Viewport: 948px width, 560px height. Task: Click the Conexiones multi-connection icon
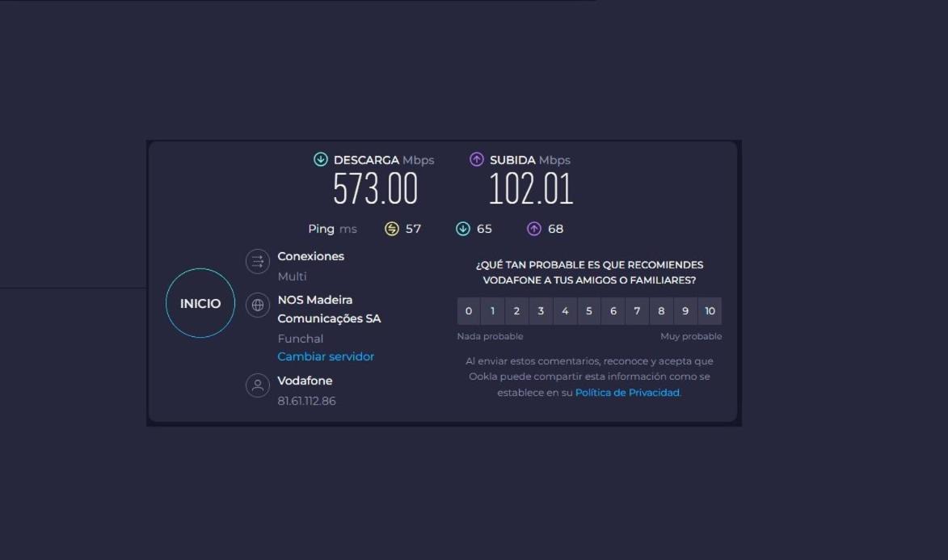tap(258, 261)
